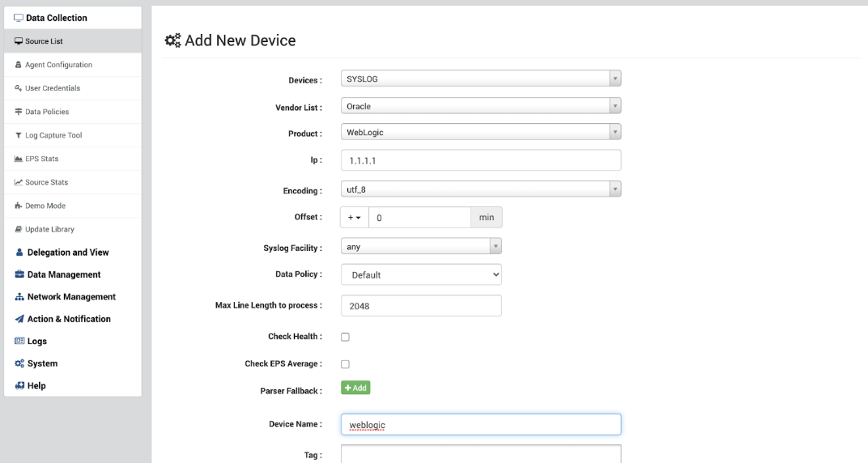Click the Agent Configuration lock icon

pos(19,65)
